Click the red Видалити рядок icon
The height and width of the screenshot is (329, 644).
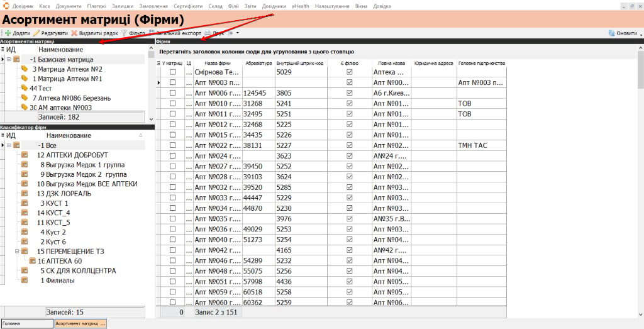(74, 33)
